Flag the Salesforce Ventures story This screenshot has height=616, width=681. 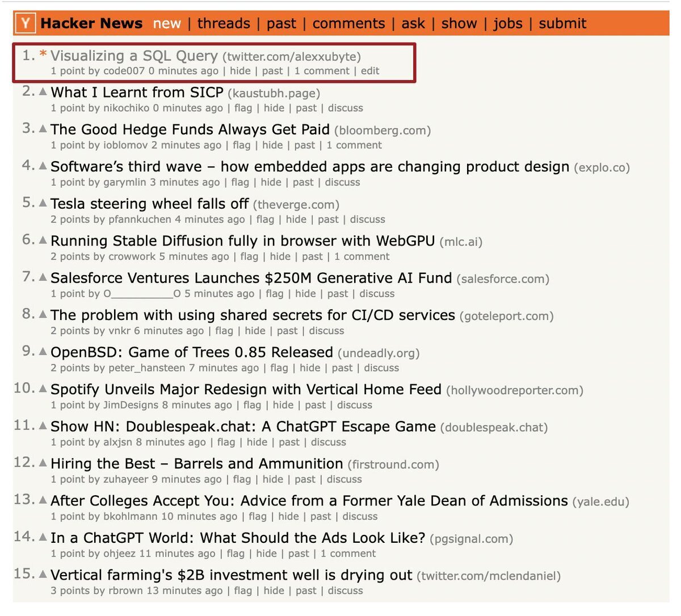[x=274, y=294]
